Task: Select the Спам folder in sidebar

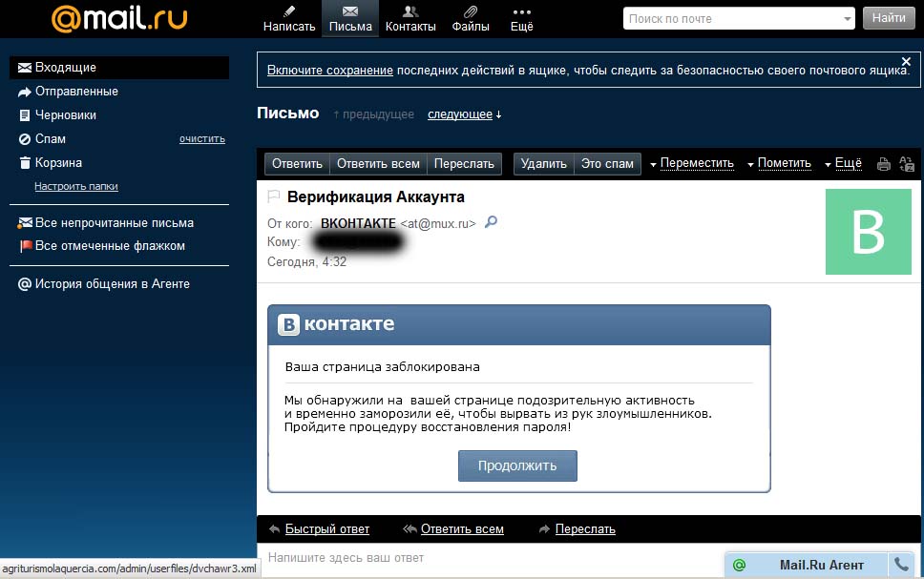Action: tap(51, 138)
